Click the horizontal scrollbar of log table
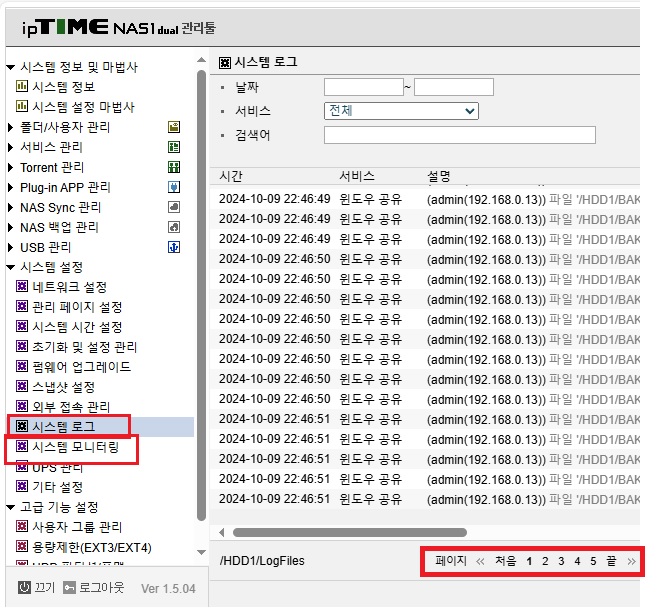Viewport: 657px width, 609px height. (350, 532)
